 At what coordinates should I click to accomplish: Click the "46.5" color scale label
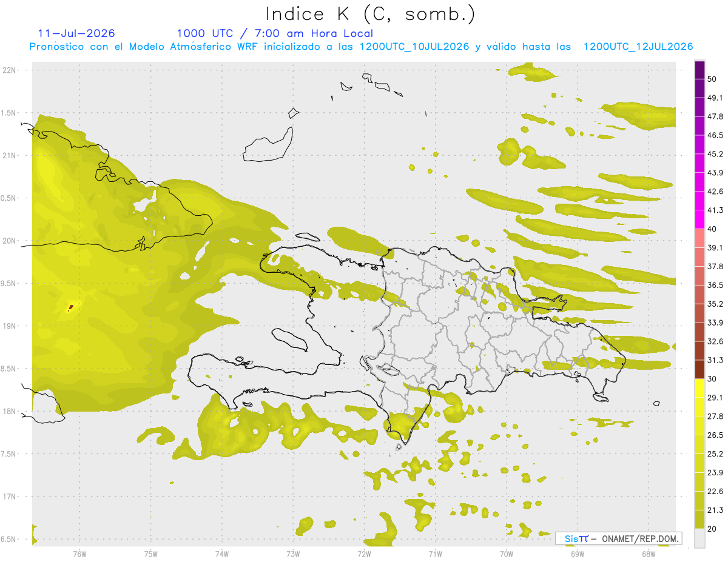(x=715, y=135)
